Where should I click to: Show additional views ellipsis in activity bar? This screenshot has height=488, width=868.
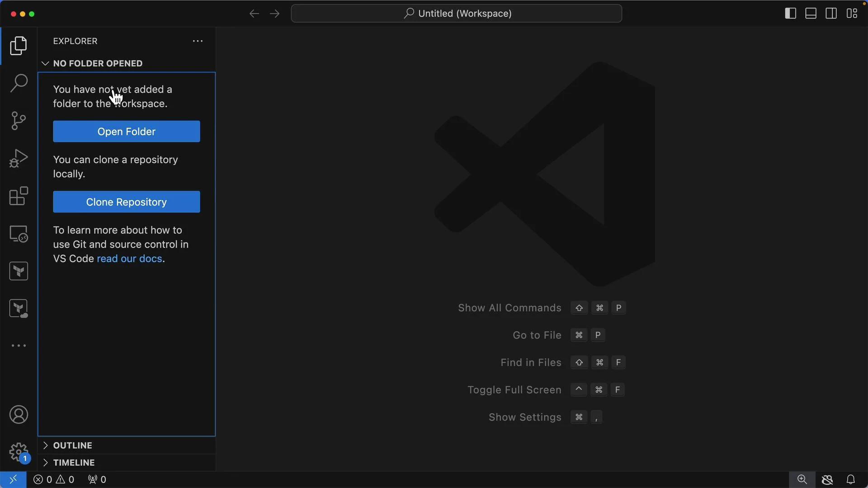tap(19, 346)
